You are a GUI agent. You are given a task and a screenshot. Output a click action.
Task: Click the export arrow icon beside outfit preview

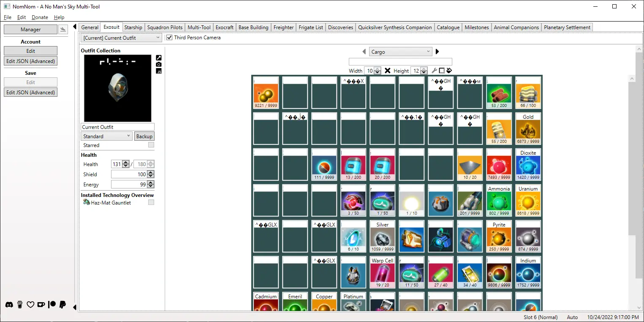(159, 57)
